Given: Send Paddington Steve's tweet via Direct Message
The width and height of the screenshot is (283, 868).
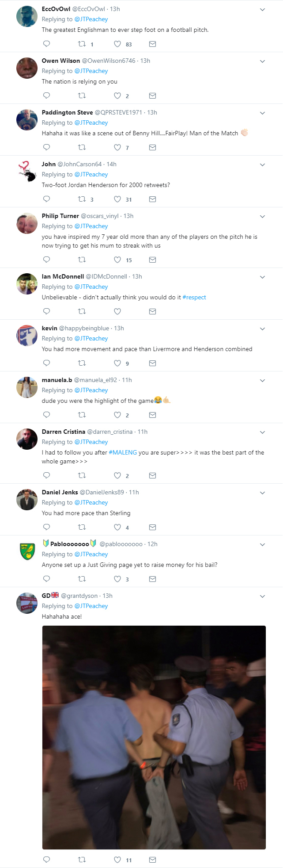Looking at the screenshot, I should [x=152, y=147].
